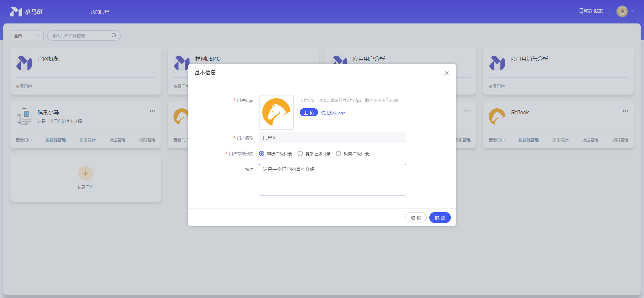
Task: Click the search magnifier icon
Action: [114, 36]
